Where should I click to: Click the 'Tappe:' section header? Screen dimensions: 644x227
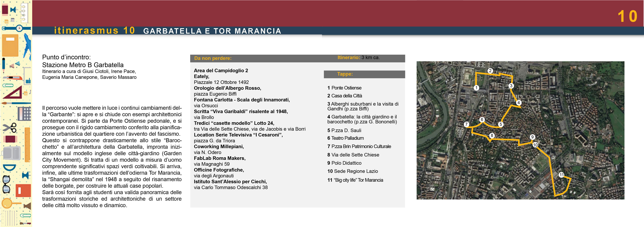[x=345, y=74]
